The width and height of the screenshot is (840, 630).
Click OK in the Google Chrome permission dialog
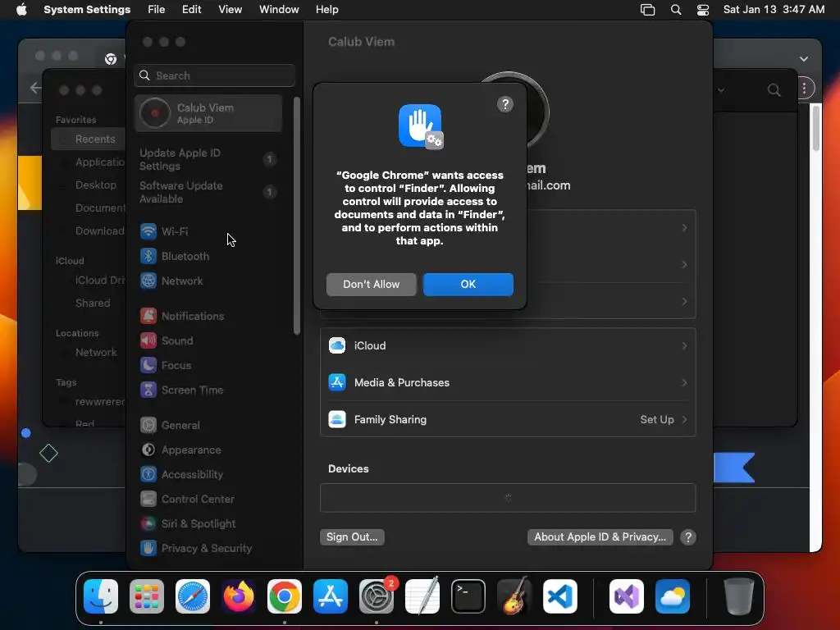pos(468,285)
